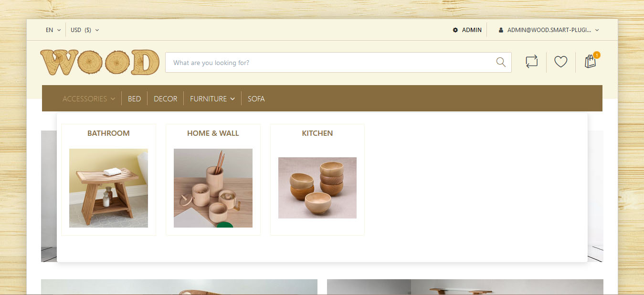The height and width of the screenshot is (295, 644).
Task: Click the Kitchen wooden bowls thumbnail
Action: point(317,188)
